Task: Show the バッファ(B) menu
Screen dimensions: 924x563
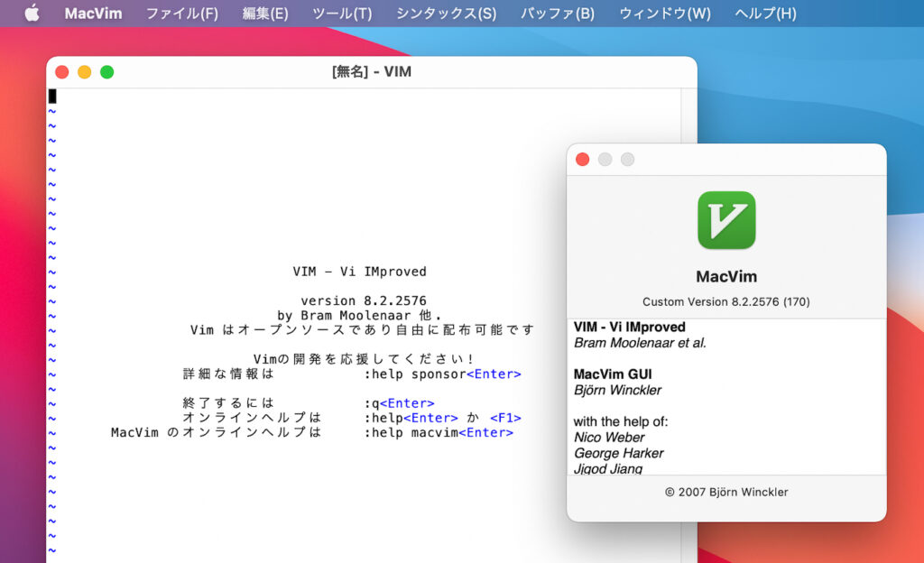Action: point(557,14)
